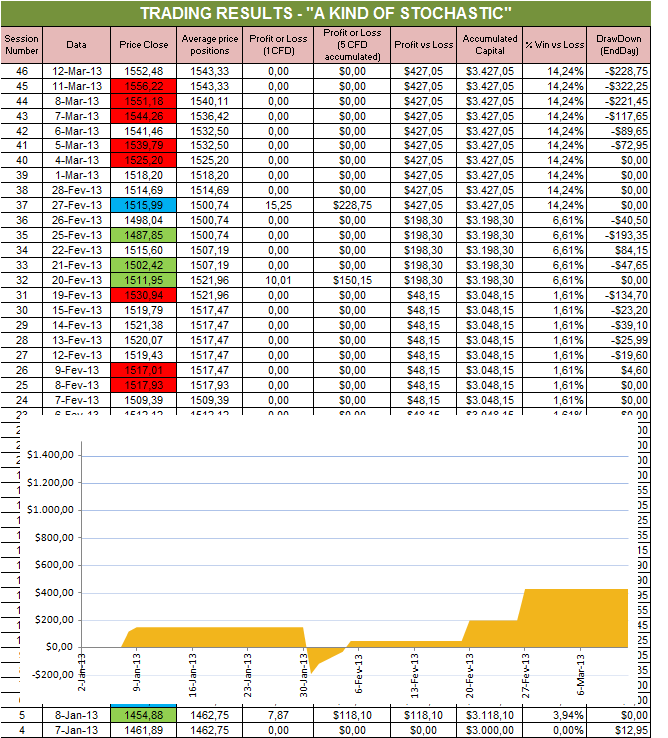Click the profit cell '15,25'
Viewport: 668px width, 738px height.
coord(278,205)
